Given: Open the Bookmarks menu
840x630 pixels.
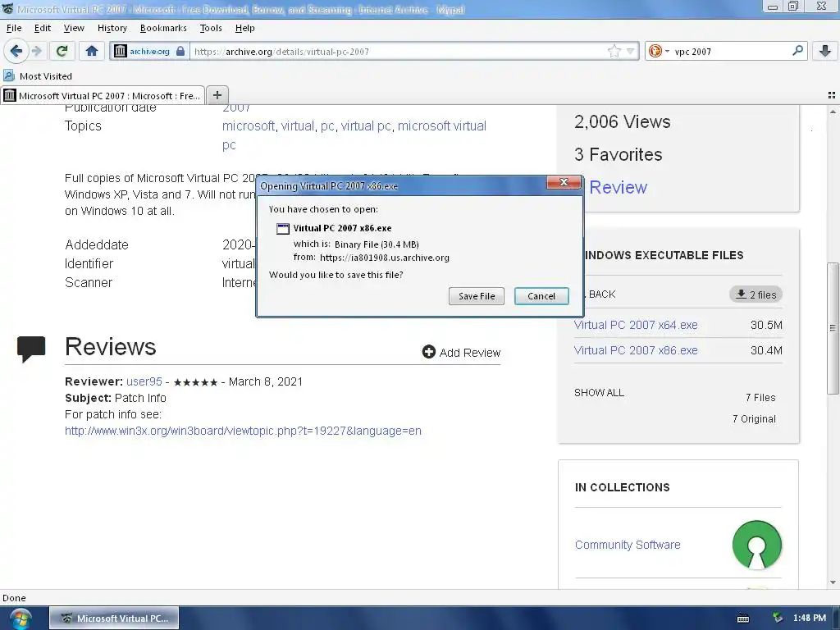Looking at the screenshot, I should (x=163, y=28).
